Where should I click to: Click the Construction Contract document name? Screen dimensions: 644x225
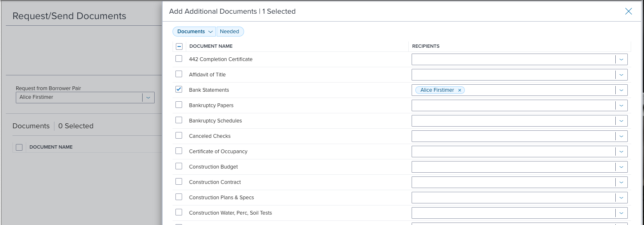click(215, 182)
